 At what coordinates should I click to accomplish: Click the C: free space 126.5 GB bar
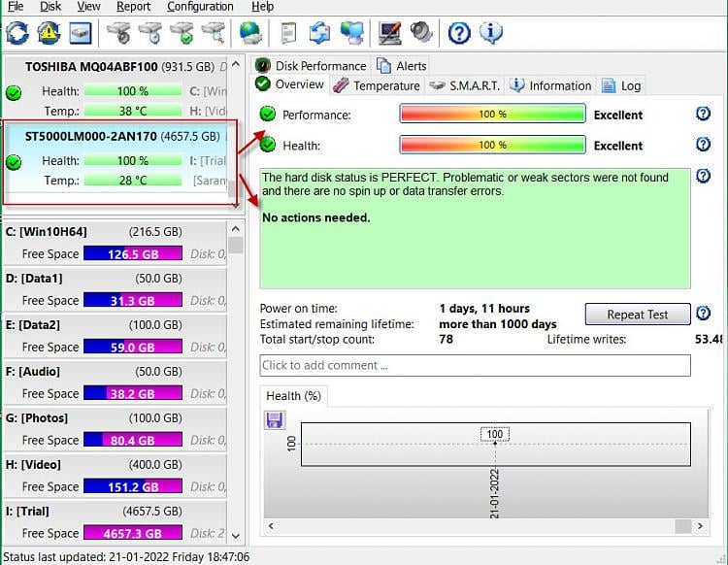(x=133, y=254)
